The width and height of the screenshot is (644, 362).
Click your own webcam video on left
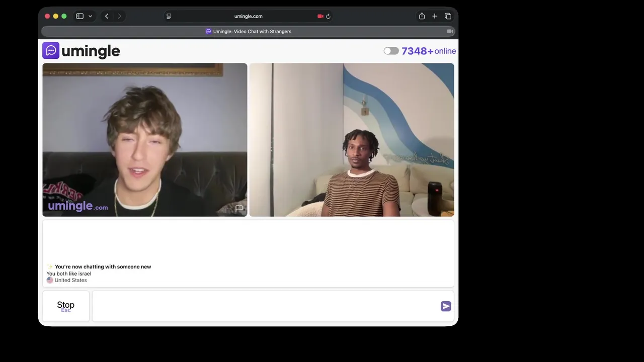(x=145, y=140)
